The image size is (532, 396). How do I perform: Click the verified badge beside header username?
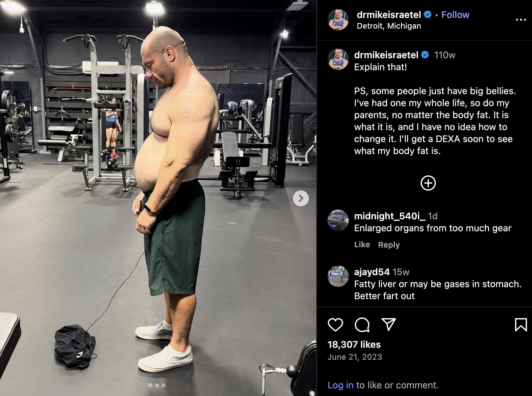[x=428, y=15]
